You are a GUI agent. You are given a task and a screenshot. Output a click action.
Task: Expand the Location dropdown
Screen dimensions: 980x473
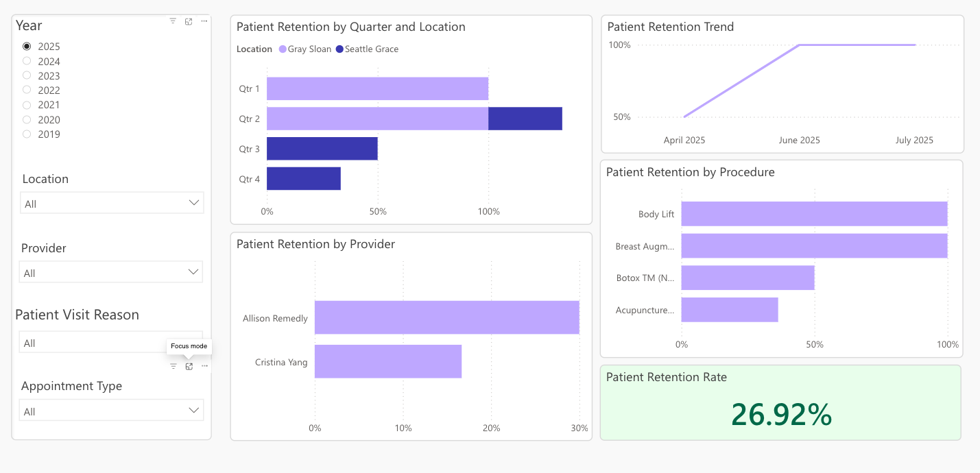[112, 203]
